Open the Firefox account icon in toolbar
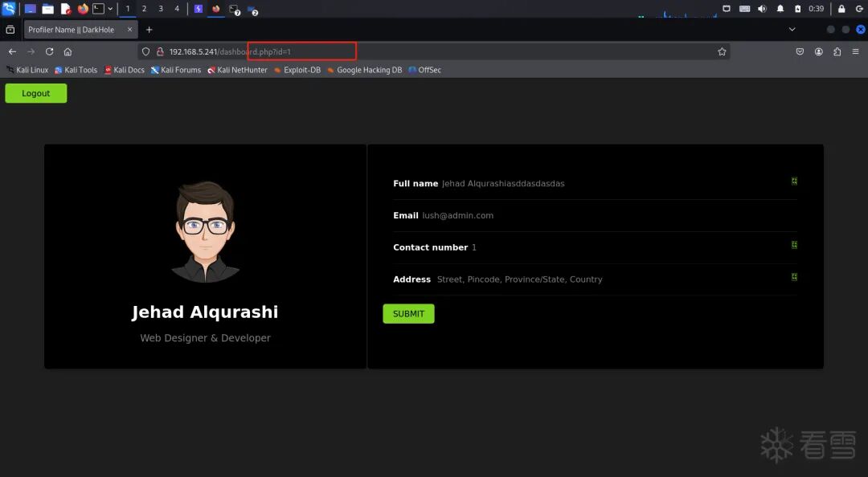Screen dimensions: 868x477 (818, 51)
